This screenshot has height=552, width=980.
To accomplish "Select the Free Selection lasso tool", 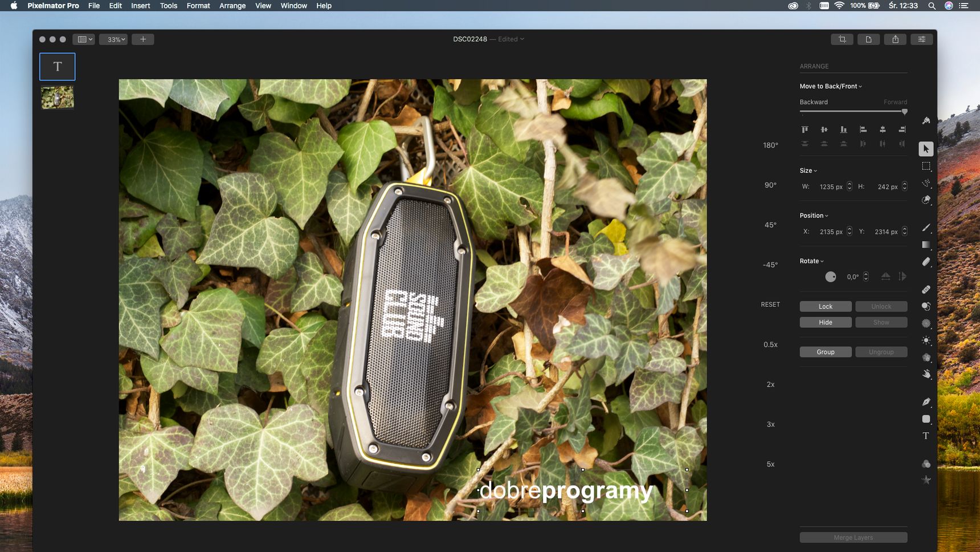I will [x=926, y=183].
